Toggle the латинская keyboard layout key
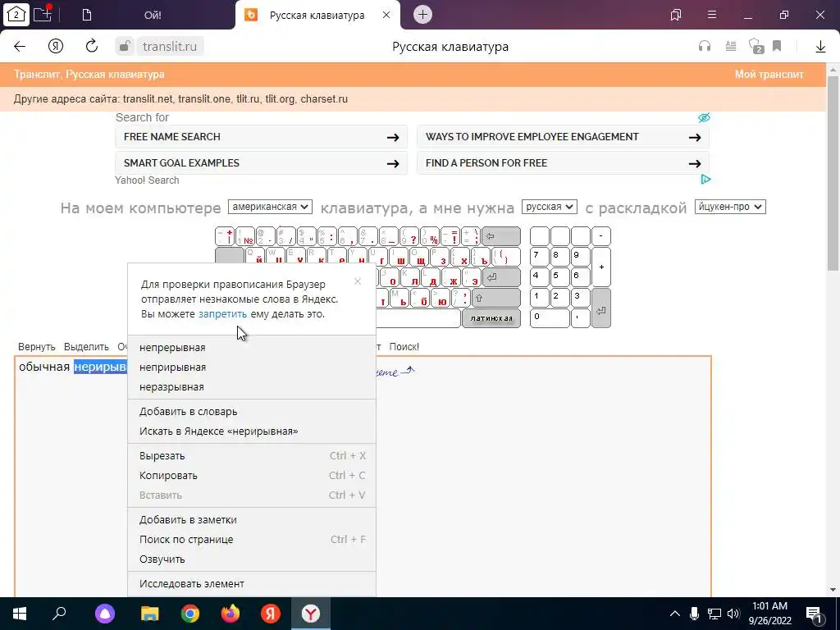The width and height of the screenshot is (840, 630). tap(491, 318)
